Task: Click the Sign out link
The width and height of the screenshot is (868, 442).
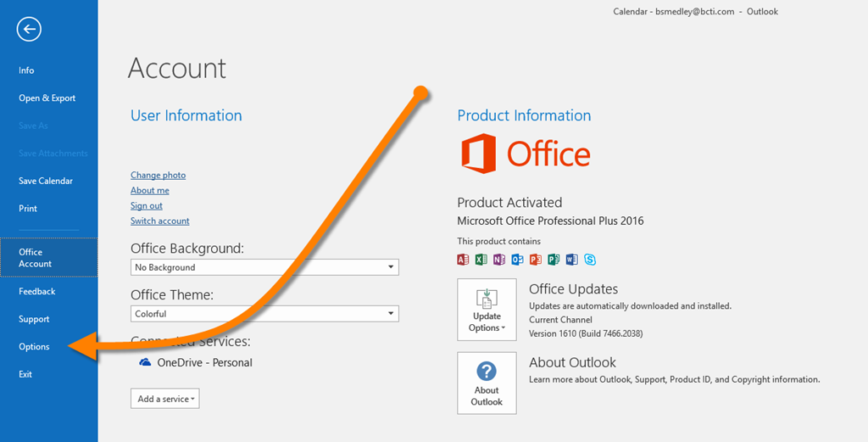Action: 147,205
